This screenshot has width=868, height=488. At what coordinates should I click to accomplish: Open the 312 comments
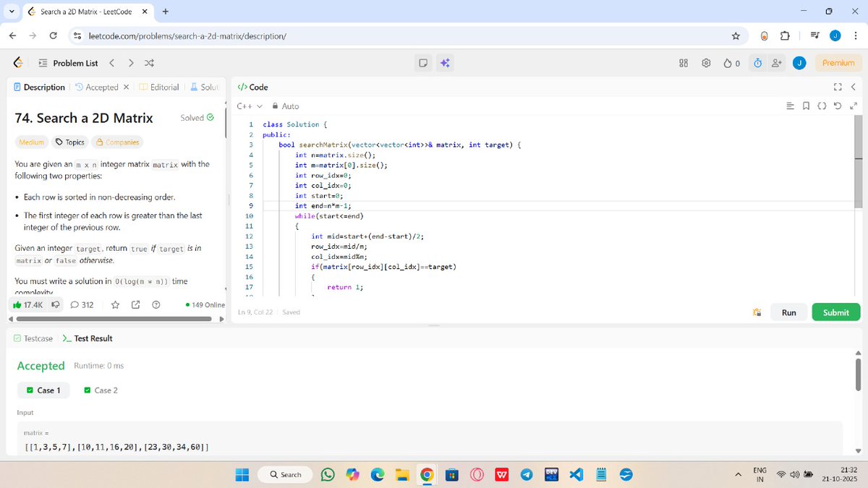(82, 305)
